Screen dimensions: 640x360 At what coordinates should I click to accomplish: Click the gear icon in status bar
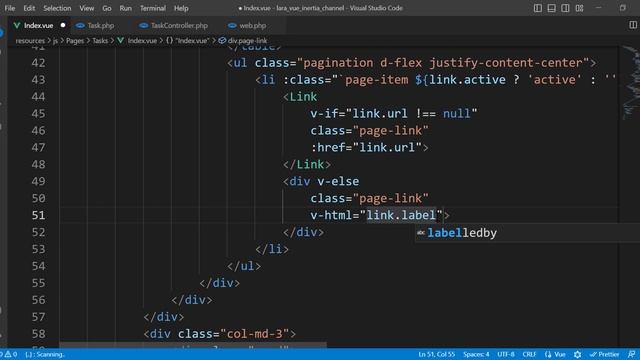tap(577, 354)
